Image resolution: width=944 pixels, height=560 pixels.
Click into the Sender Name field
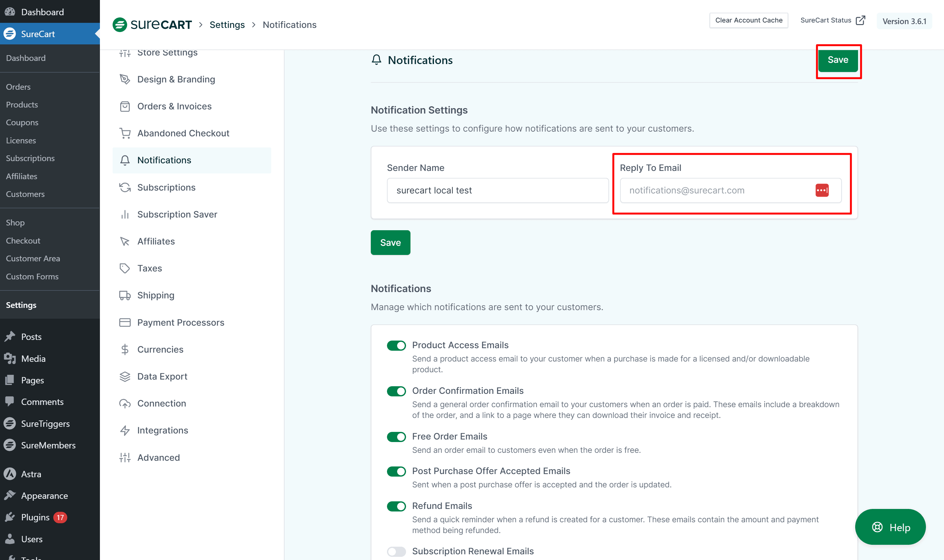[x=497, y=191]
